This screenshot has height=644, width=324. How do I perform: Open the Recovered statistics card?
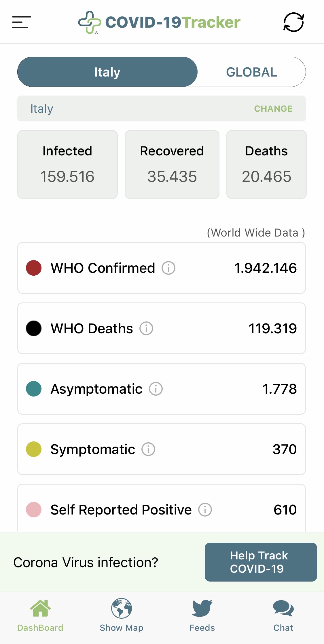point(172,164)
